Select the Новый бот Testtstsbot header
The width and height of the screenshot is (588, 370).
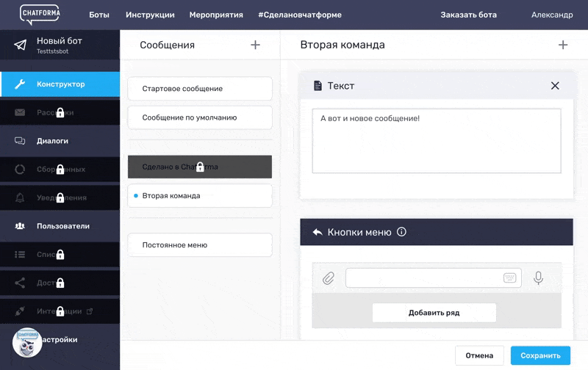pyautogui.click(x=60, y=45)
